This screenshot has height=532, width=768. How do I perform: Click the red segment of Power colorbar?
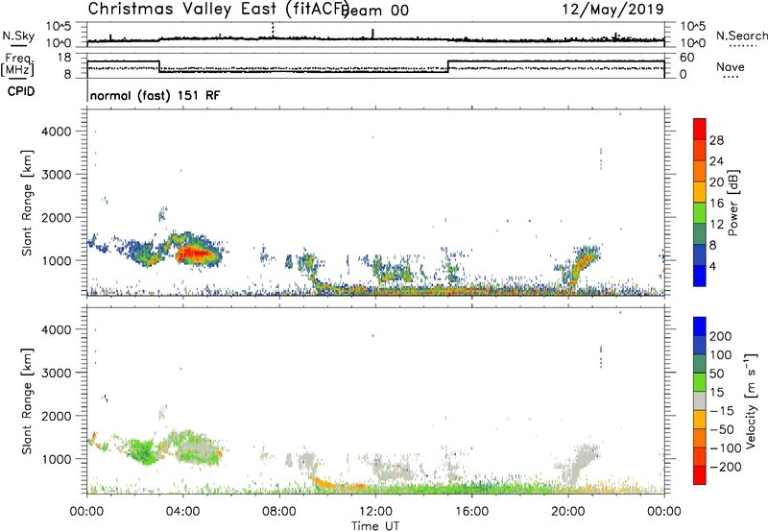click(700, 129)
